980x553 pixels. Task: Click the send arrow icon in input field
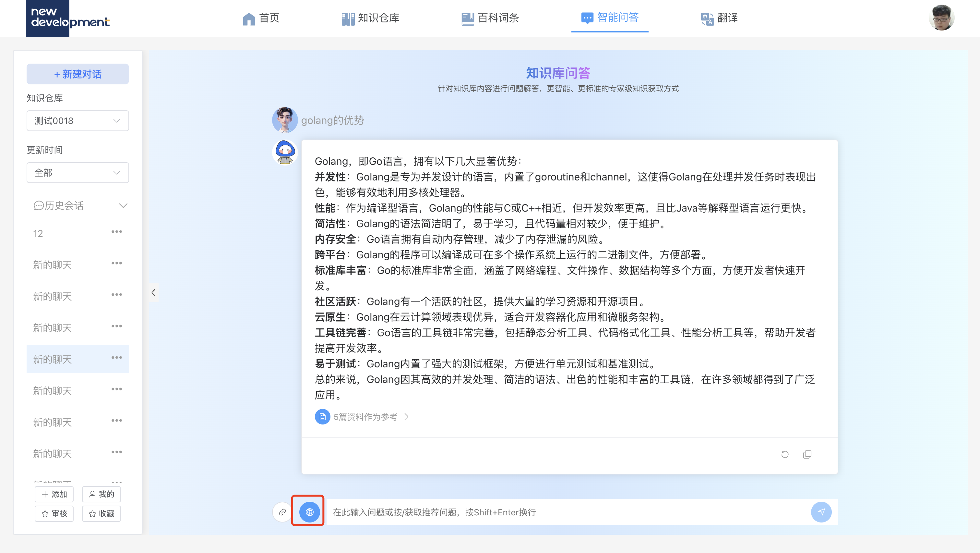coord(822,512)
